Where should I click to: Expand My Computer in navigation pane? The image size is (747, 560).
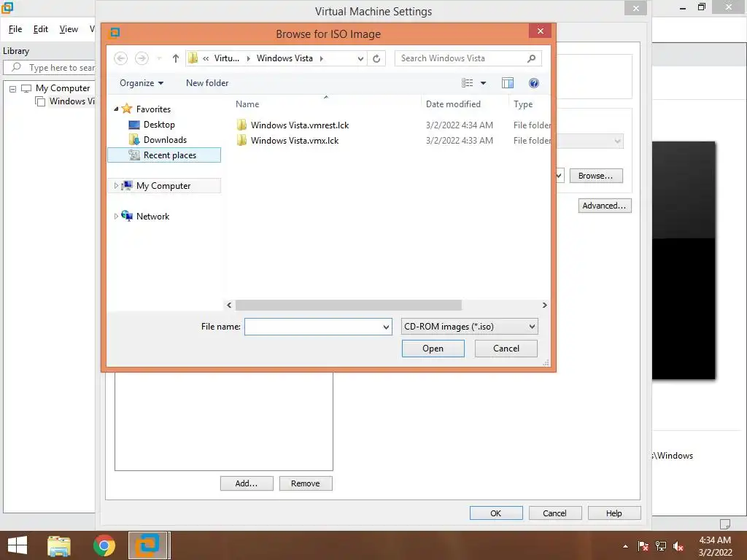pos(116,186)
